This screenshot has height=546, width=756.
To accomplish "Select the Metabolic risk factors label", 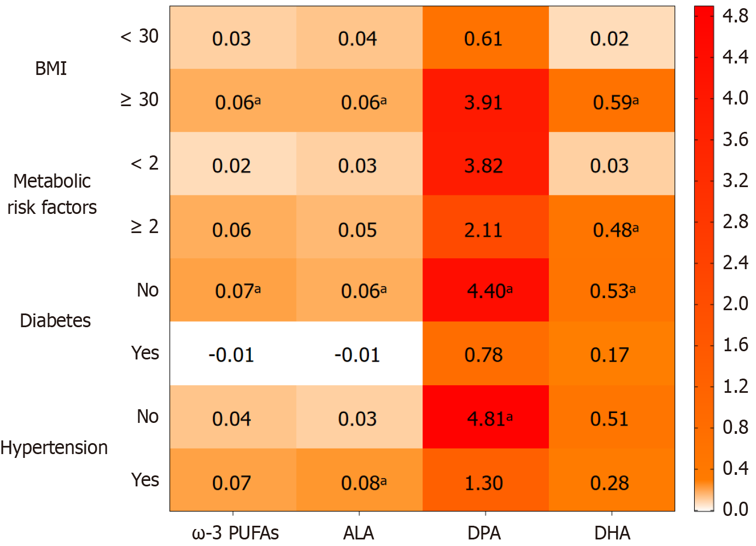I will click(x=52, y=194).
